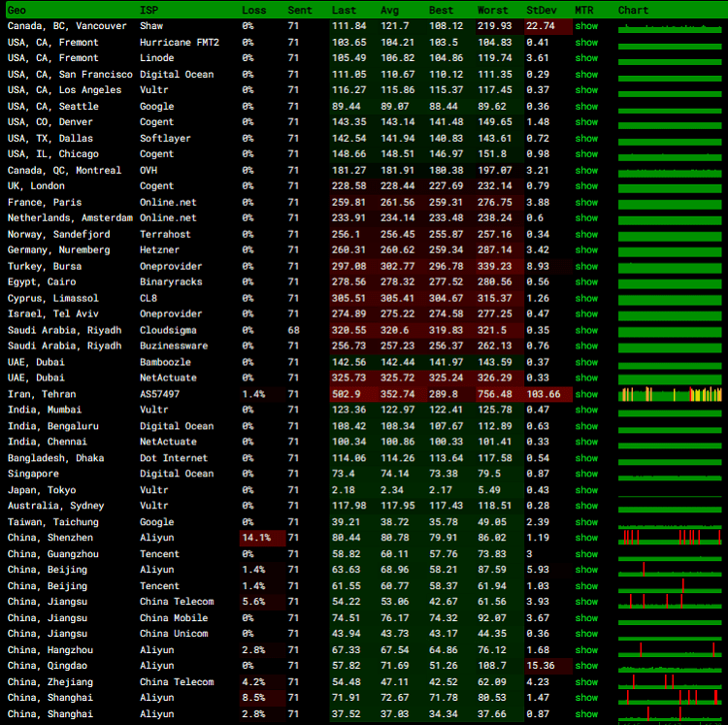Select the 'Netherlands, Amsterdam' geo cell
Viewport: 728px width, 725px height.
70,217
